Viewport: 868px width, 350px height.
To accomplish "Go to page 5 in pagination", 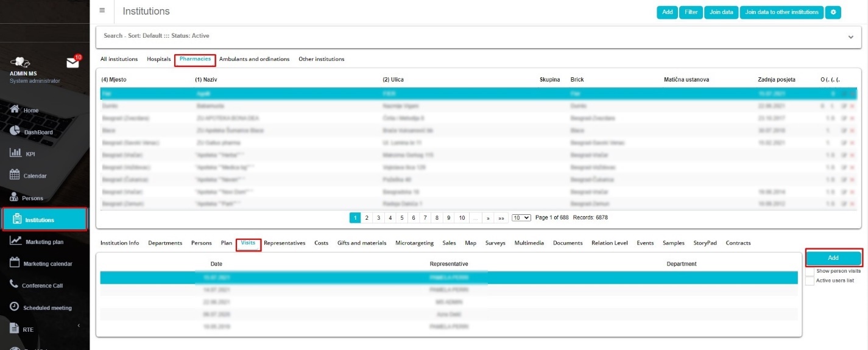I will tap(401, 217).
